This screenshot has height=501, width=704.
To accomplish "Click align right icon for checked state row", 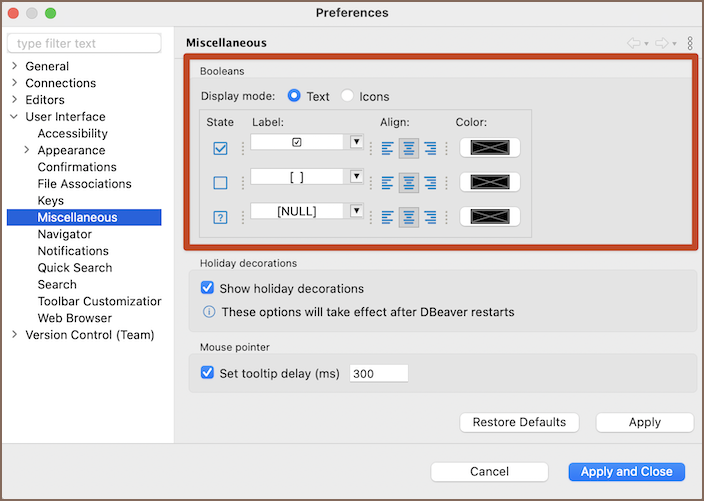I will coord(430,148).
